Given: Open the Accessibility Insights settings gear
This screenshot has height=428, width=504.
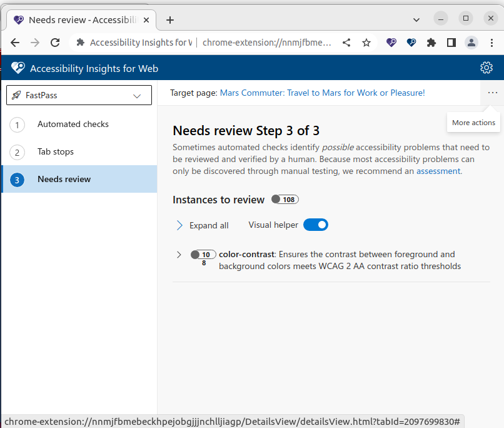Looking at the screenshot, I should (x=486, y=68).
